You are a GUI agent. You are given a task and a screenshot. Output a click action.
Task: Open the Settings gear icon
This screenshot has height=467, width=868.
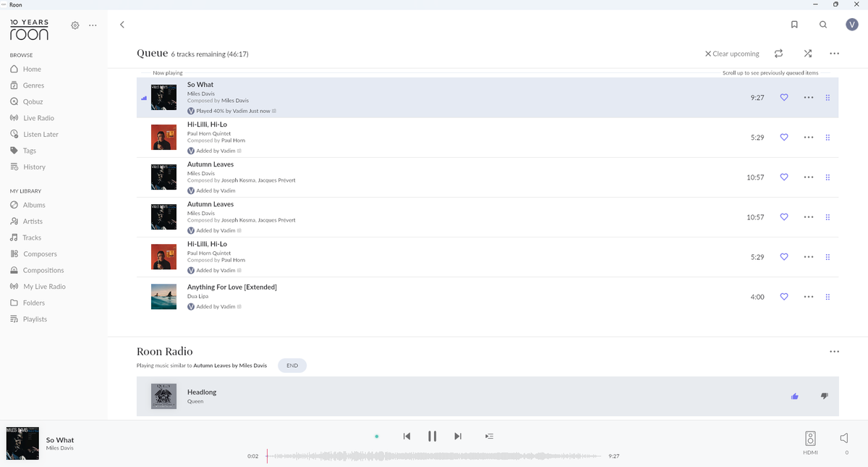[x=75, y=25]
